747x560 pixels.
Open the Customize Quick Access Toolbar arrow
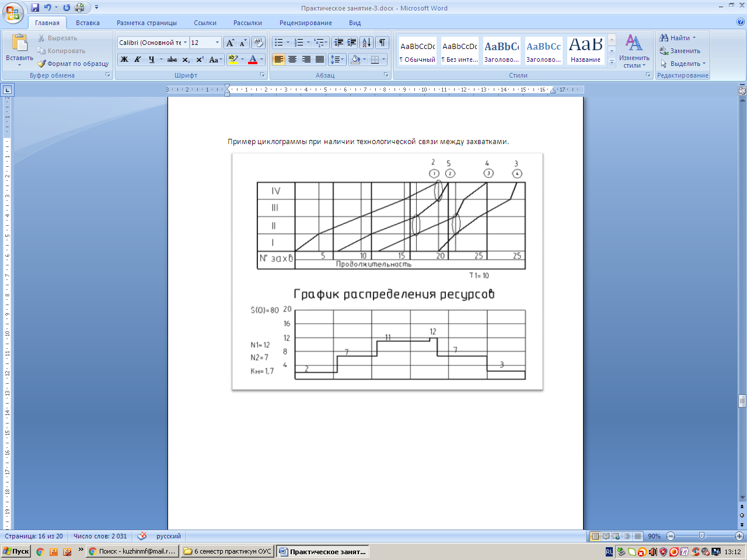pos(97,8)
